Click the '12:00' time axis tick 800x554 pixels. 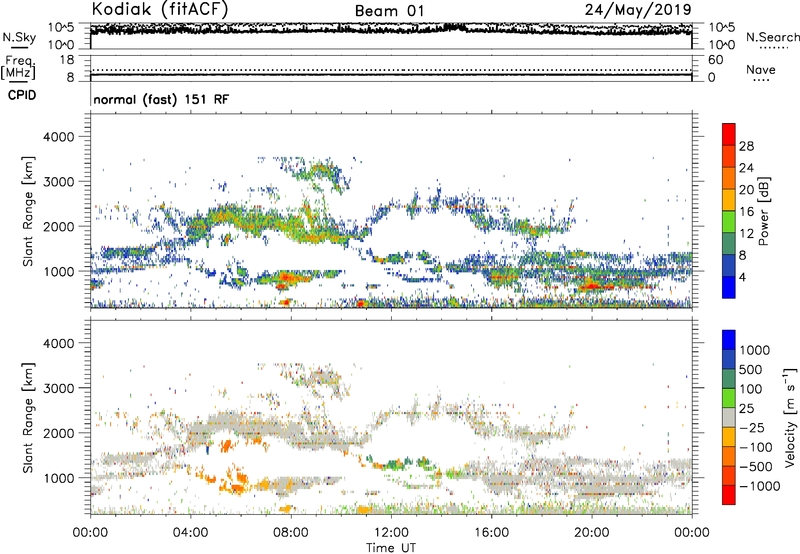(391, 533)
